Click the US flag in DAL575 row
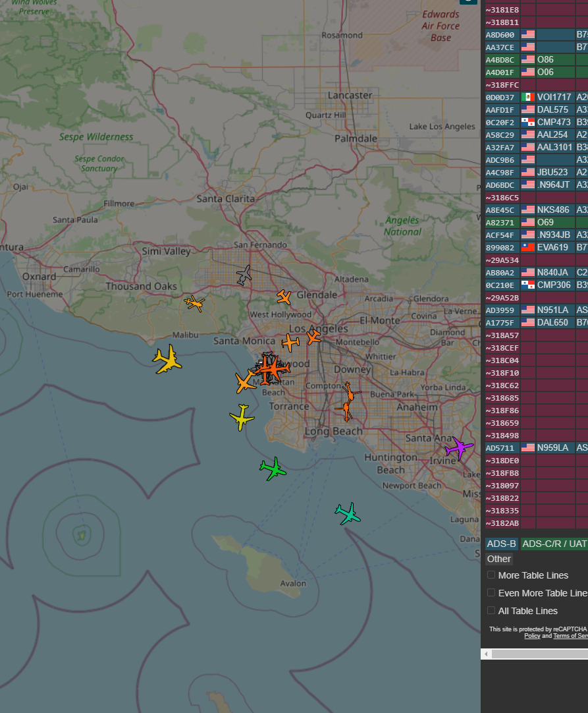 coord(527,109)
